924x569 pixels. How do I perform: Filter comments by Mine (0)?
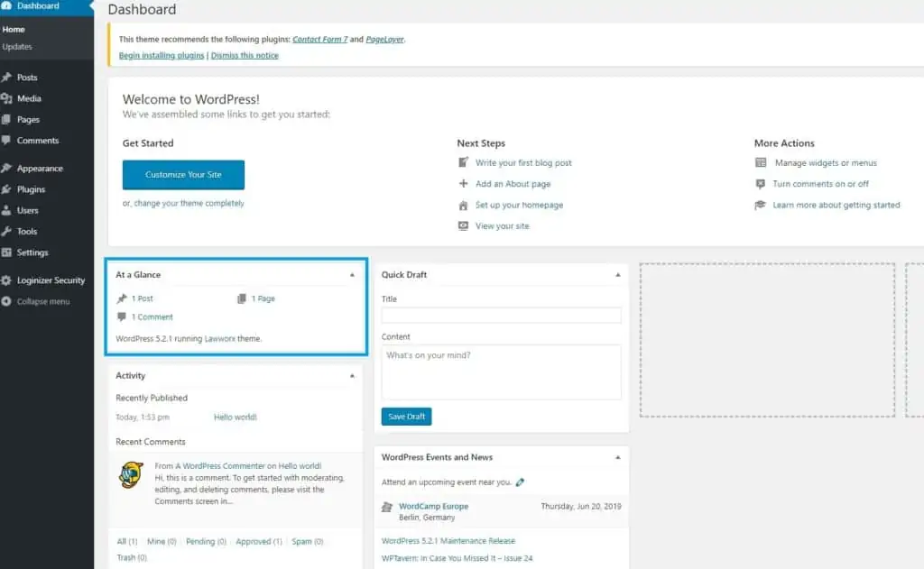click(x=162, y=541)
